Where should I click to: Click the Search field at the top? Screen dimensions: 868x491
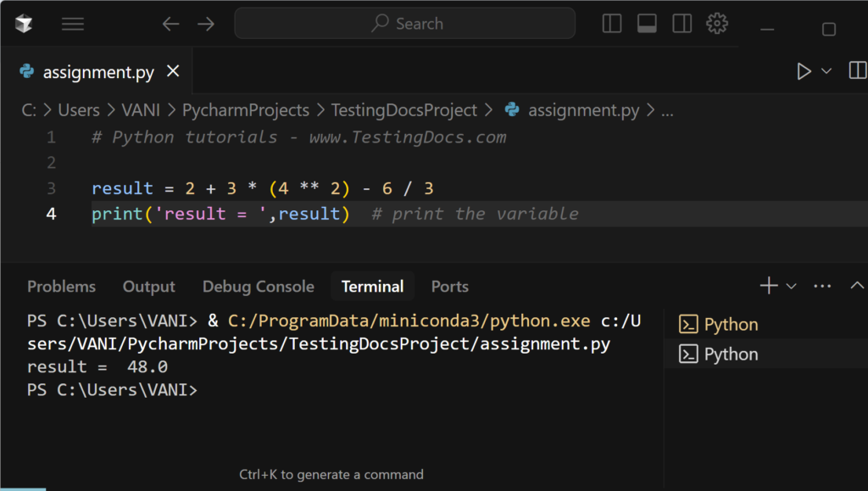coord(405,23)
